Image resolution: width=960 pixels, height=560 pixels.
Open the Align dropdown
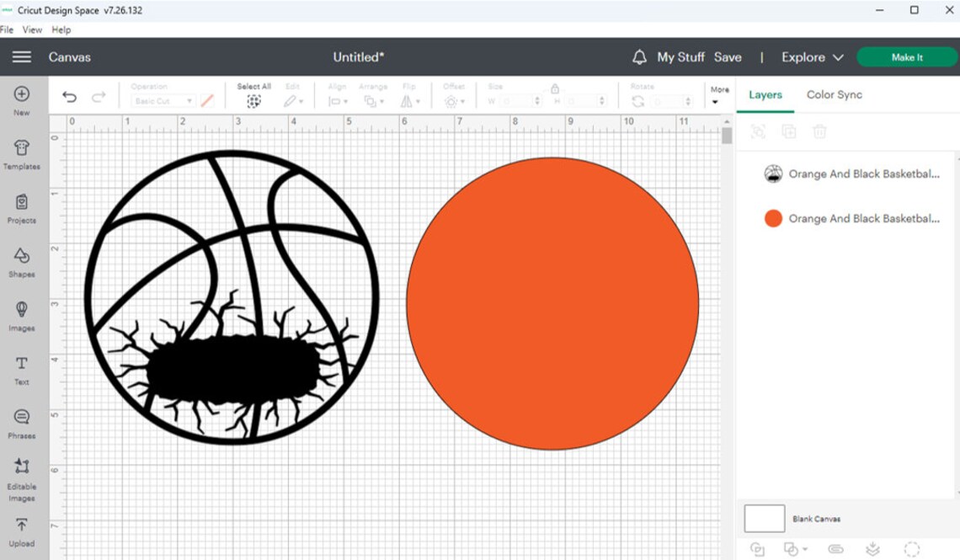(338, 101)
